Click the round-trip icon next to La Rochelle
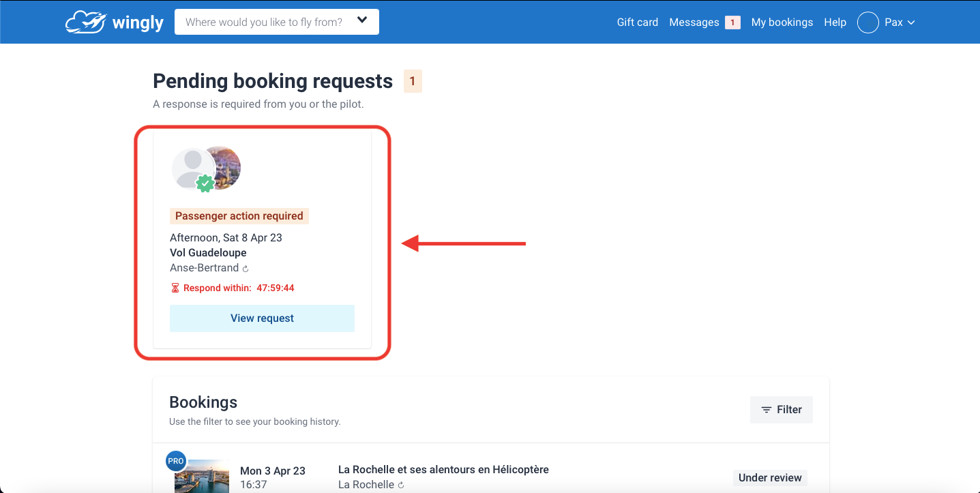The image size is (980, 493). (401, 485)
